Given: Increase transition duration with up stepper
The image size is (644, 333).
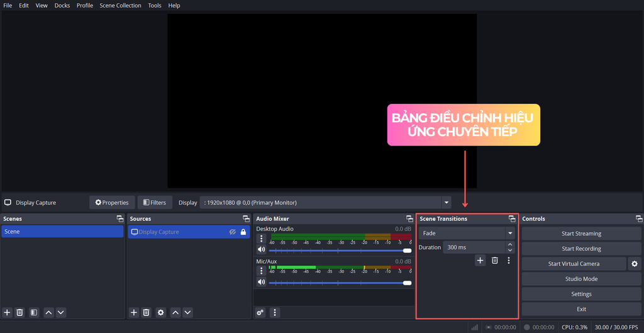Looking at the screenshot, I should (510, 244).
